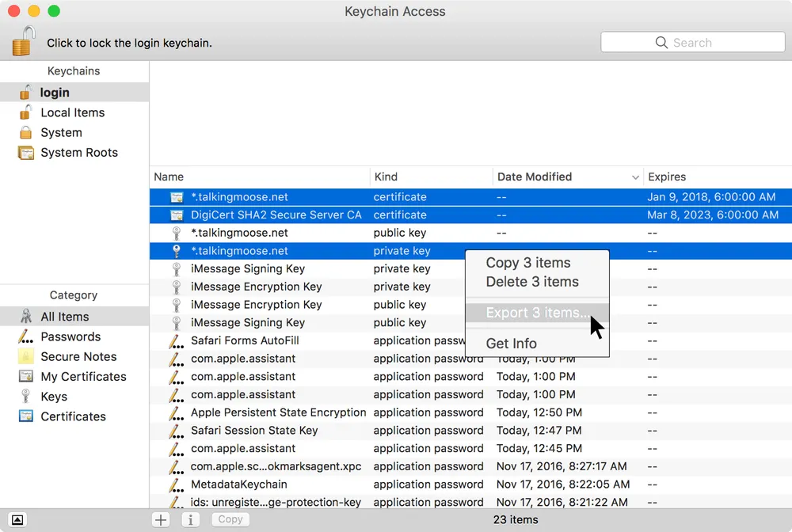This screenshot has height=532, width=792.
Task: Choose Export 3 items from context menu
Action: pos(538,313)
